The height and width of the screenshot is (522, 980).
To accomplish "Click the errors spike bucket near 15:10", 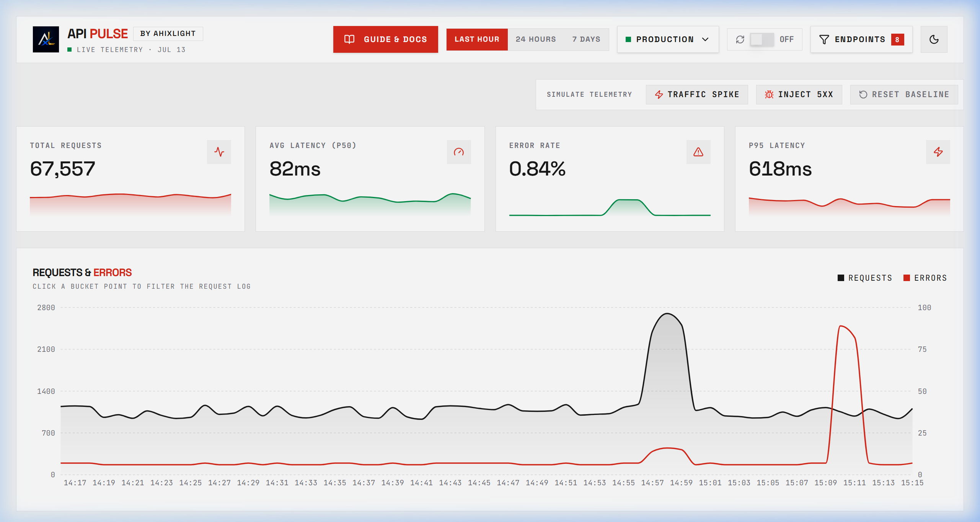I will coord(840,326).
